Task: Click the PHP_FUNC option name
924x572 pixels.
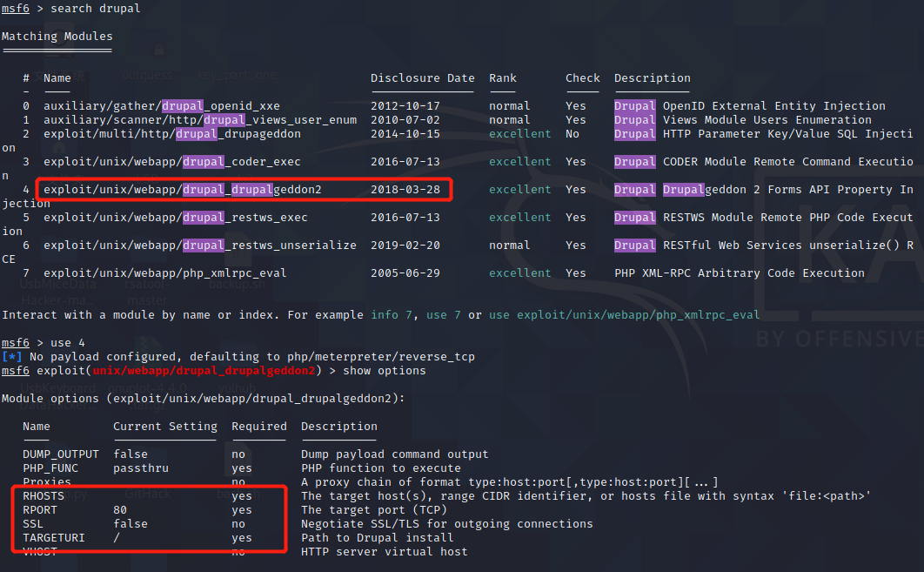Action: click(50, 468)
